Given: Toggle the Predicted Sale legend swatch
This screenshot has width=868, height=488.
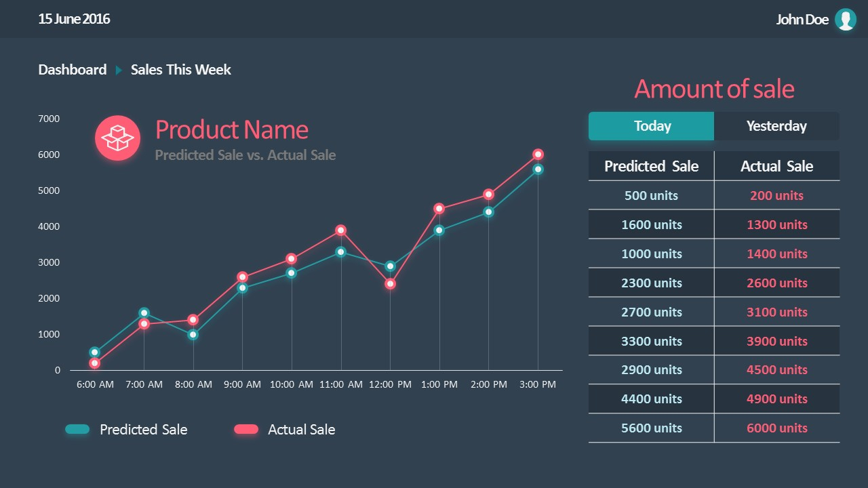Looking at the screenshot, I should [77, 429].
